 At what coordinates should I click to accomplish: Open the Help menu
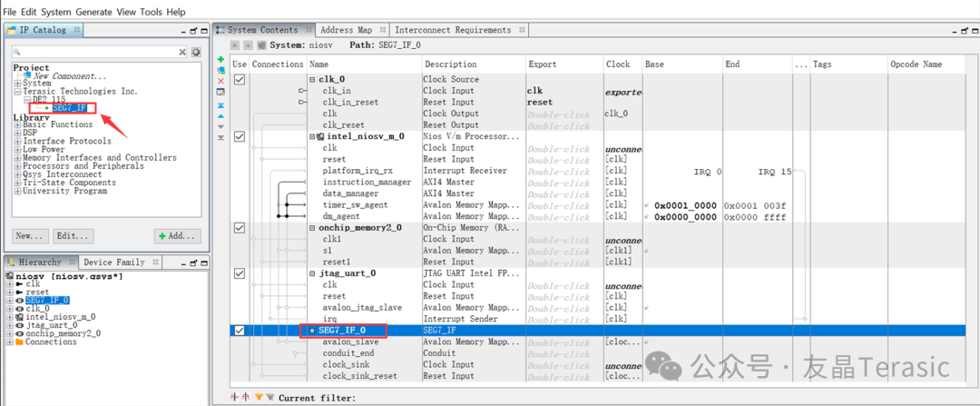point(176,12)
